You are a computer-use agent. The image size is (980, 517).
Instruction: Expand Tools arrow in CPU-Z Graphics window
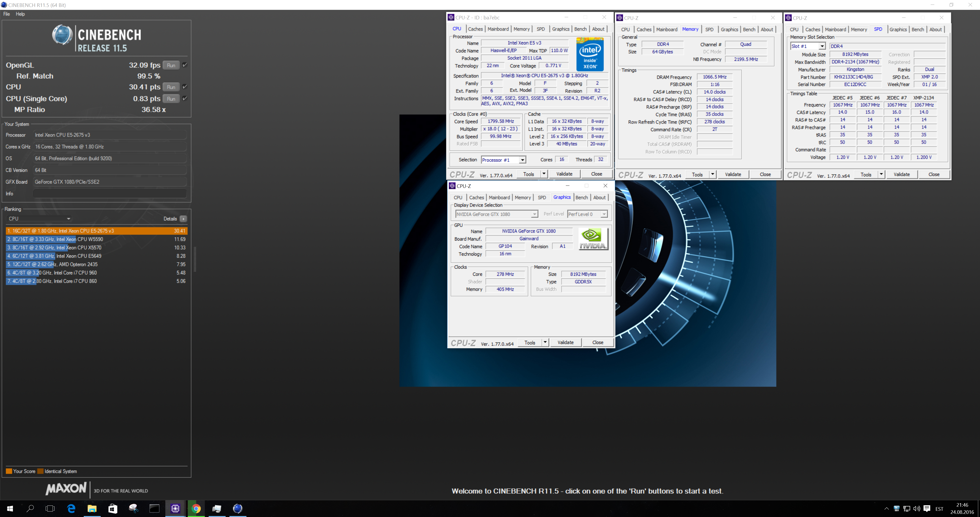[545, 342]
